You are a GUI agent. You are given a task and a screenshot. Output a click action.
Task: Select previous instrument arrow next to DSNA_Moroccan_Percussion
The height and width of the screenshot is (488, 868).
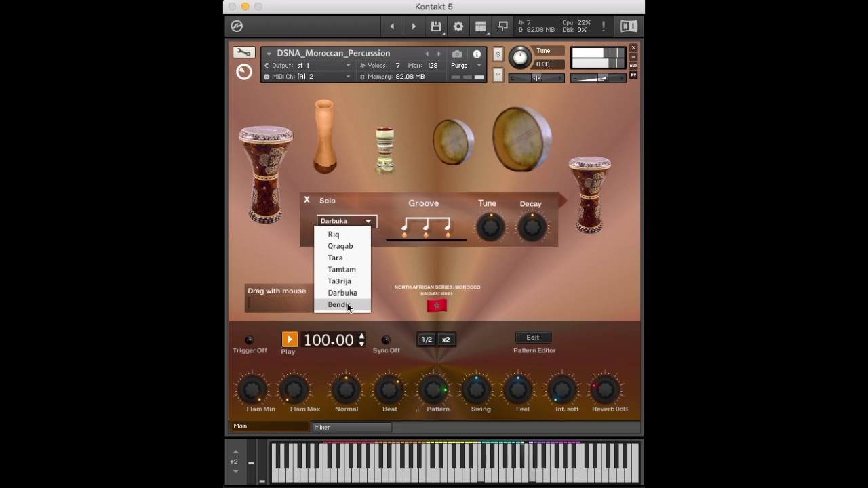(427, 54)
